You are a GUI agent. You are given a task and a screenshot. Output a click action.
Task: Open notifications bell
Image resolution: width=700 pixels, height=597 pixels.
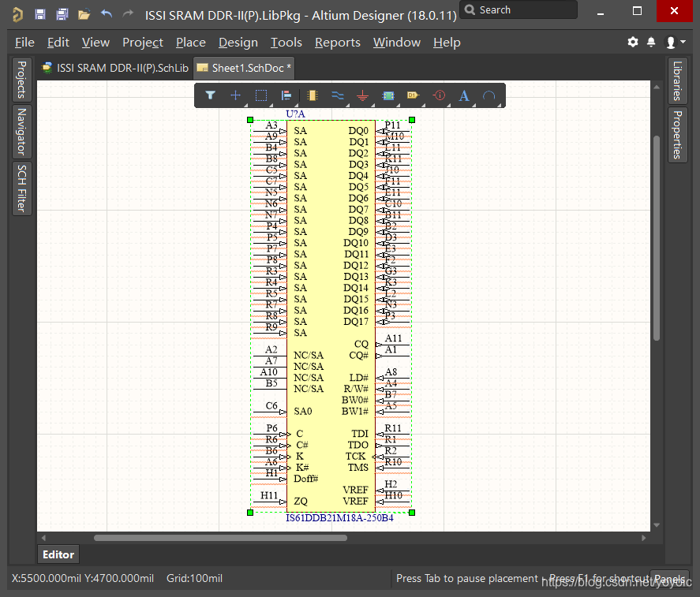pyautogui.click(x=651, y=42)
